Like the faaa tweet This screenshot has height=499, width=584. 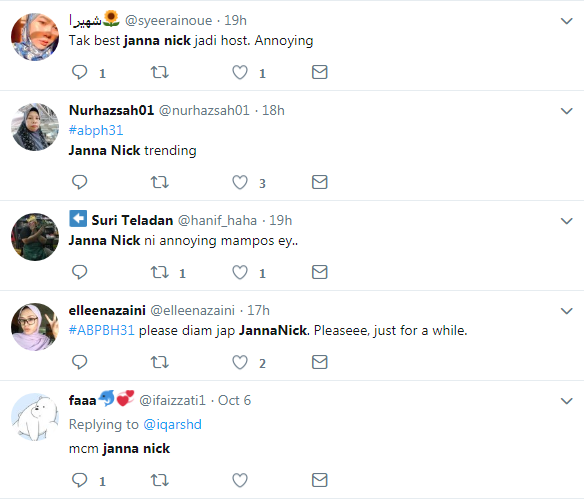coord(240,480)
